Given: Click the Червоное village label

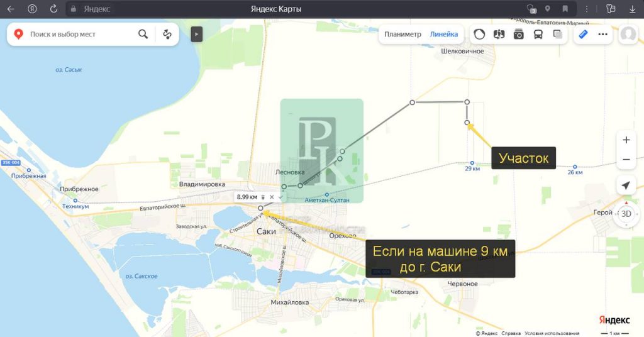Looking at the screenshot, I should coord(462,284).
